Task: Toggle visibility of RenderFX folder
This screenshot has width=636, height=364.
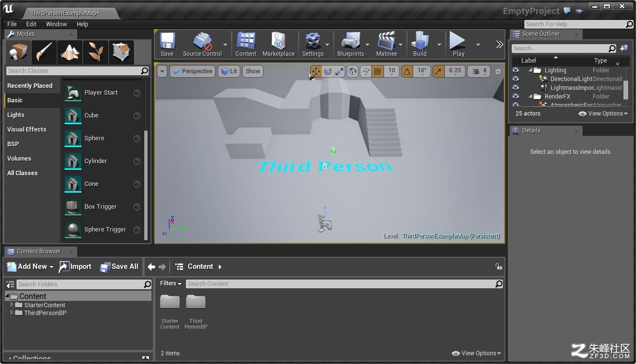Action: 516,97
